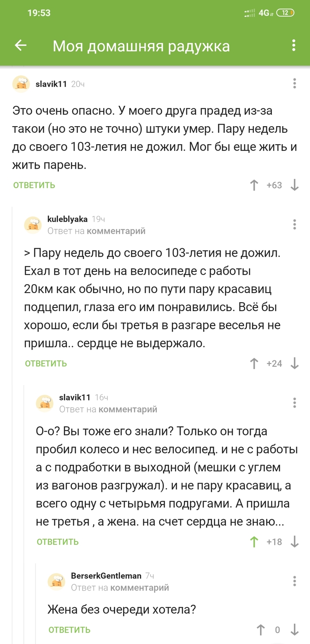Open options for BerserkGentleman's comment
310x644 pixels.
(x=294, y=582)
